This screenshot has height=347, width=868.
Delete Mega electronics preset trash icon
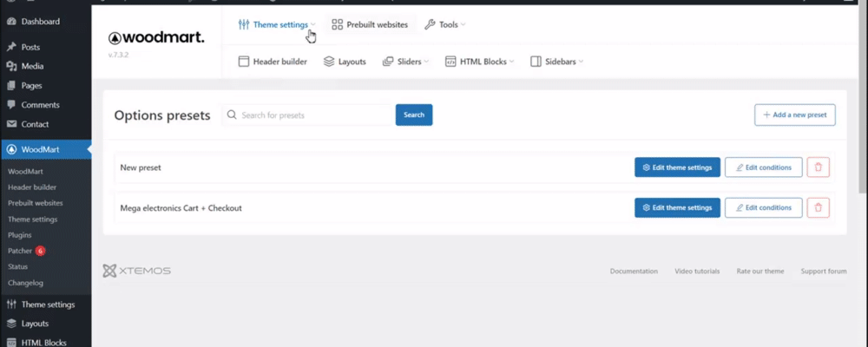click(x=819, y=207)
